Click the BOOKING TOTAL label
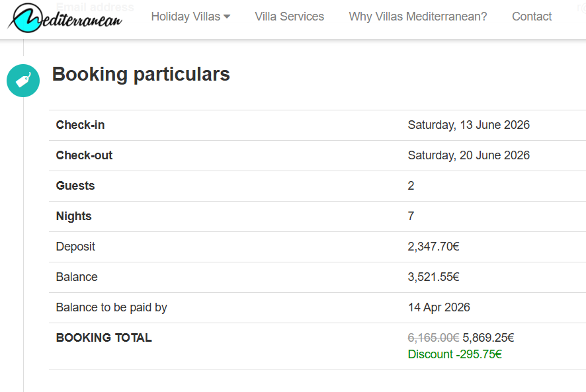Viewport: 586px width, 392px height. [104, 338]
